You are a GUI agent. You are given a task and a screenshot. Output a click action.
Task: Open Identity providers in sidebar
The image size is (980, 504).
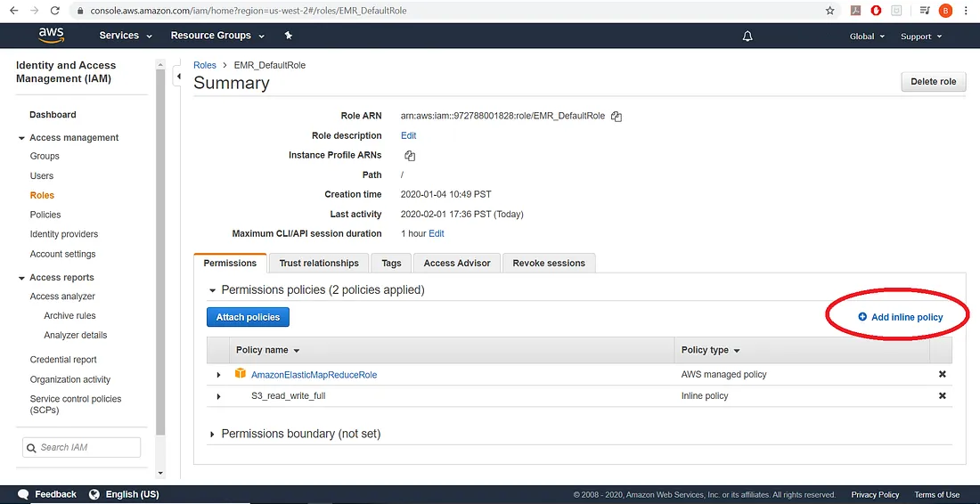click(64, 234)
